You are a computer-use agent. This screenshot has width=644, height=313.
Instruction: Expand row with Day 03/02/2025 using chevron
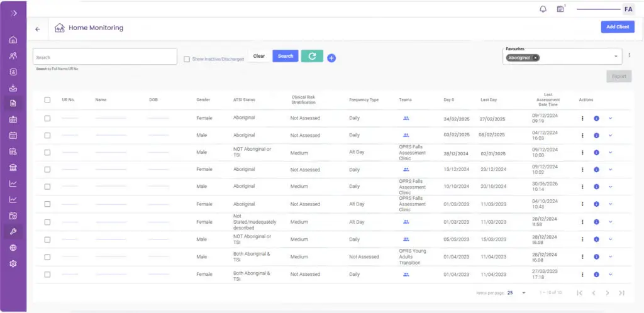tap(610, 135)
